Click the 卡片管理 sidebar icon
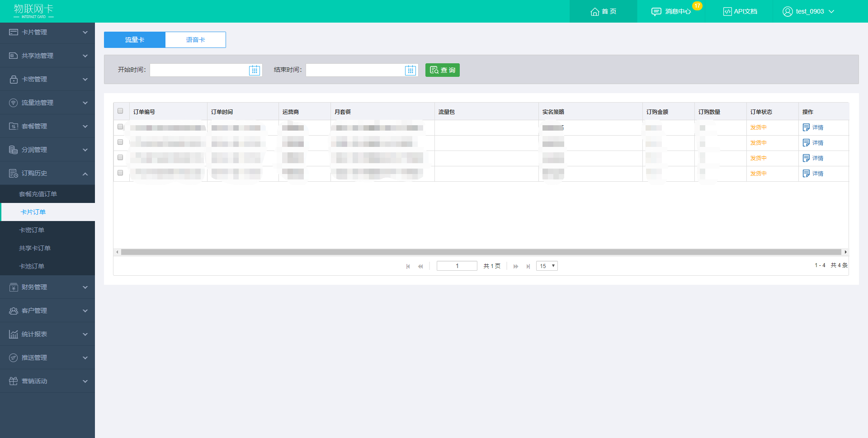This screenshot has width=868, height=438. pyautogui.click(x=14, y=33)
